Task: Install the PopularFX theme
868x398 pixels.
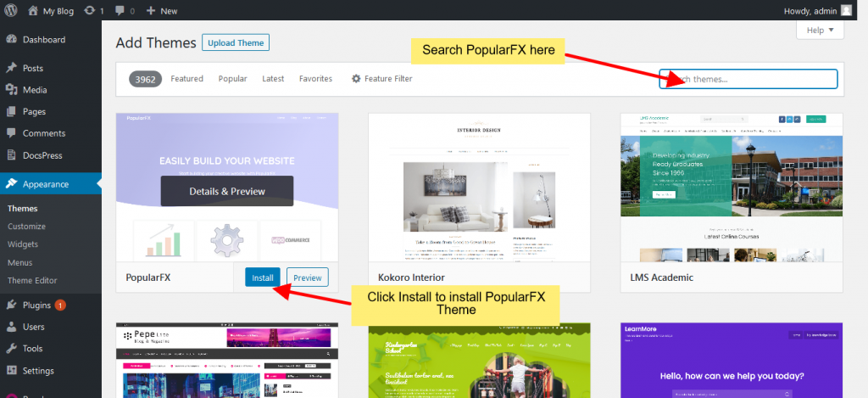Action: (x=263, y=277)
